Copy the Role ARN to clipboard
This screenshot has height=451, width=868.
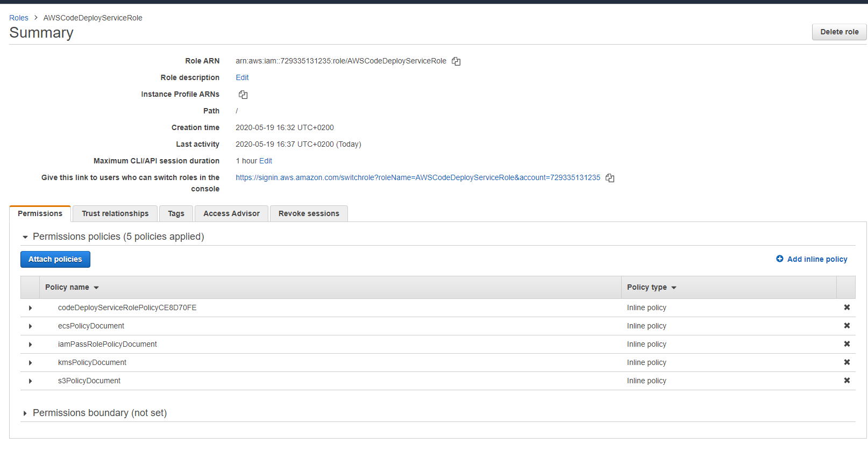point(456,61)
